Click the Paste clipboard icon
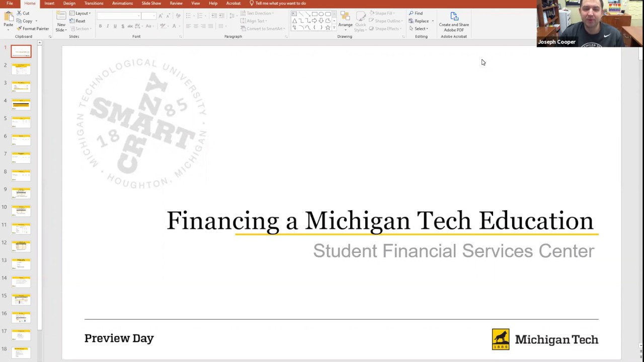Viewport: 644px width, 362px height. tap(8, 17)
